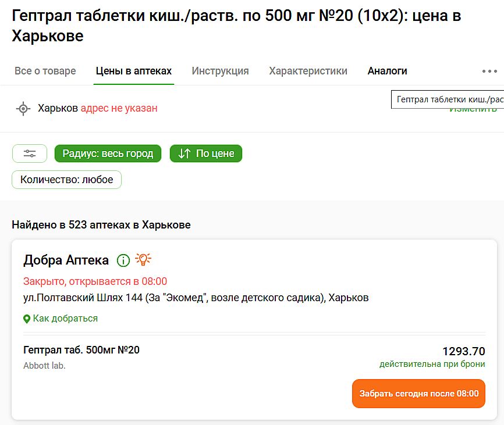This screenshot has width=504, height=425.
Task: Click the green info icon near Добра Аптека
Action: click(x=123, y=260)
